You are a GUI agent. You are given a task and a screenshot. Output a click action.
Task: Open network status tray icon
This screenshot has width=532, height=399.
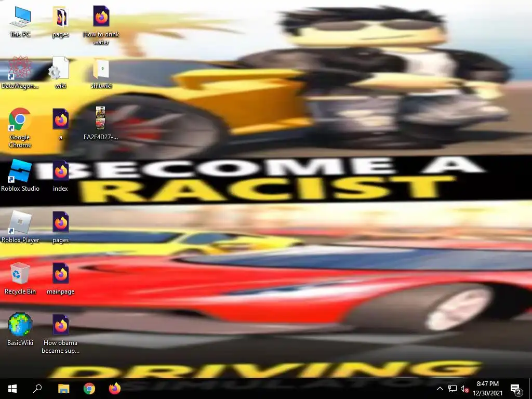click(453, 389)
